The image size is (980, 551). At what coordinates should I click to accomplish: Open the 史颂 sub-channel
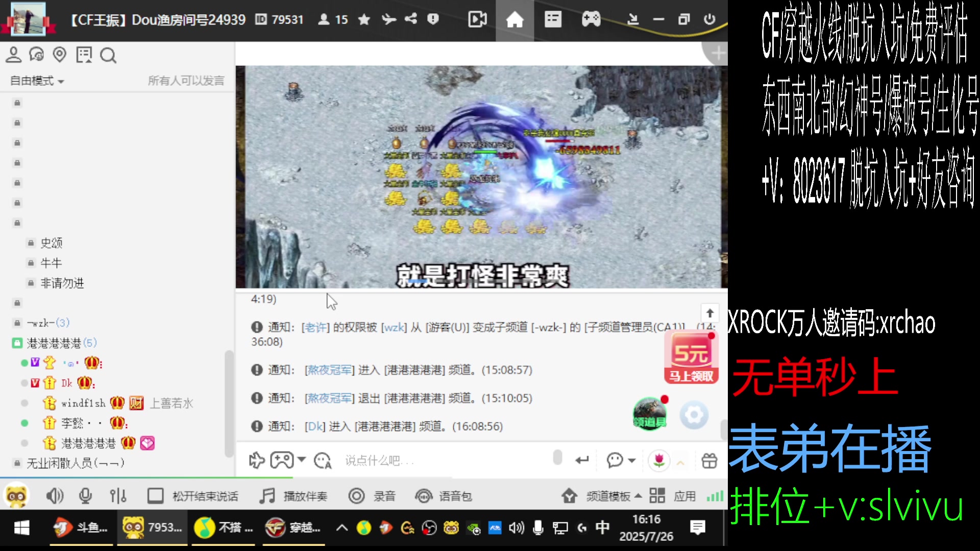(52, 243)
